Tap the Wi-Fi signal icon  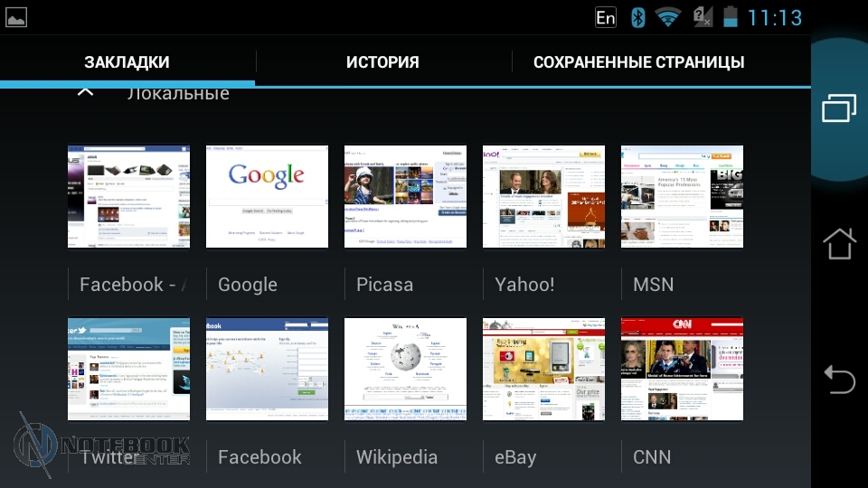coord(668,17)
